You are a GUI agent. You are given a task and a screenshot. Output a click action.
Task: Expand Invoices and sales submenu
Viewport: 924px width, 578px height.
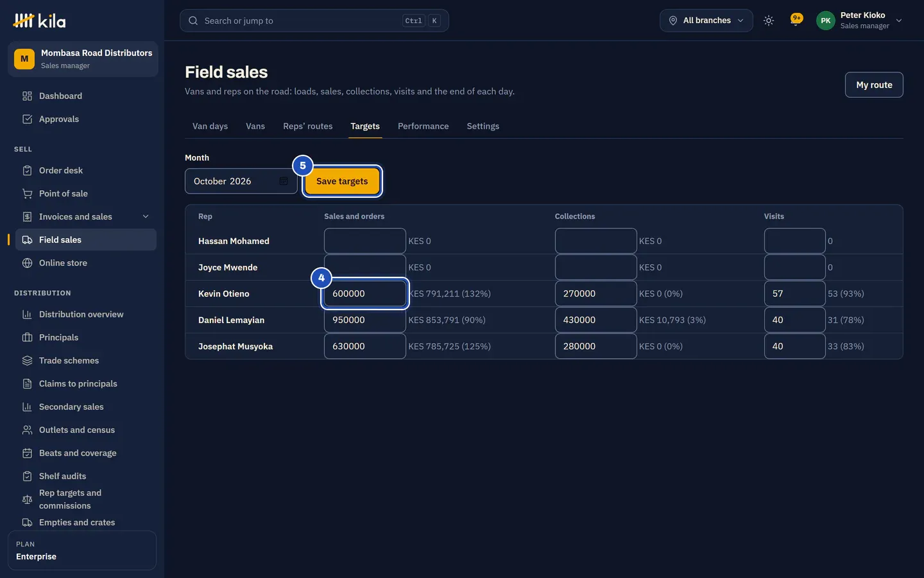(146, 216)
